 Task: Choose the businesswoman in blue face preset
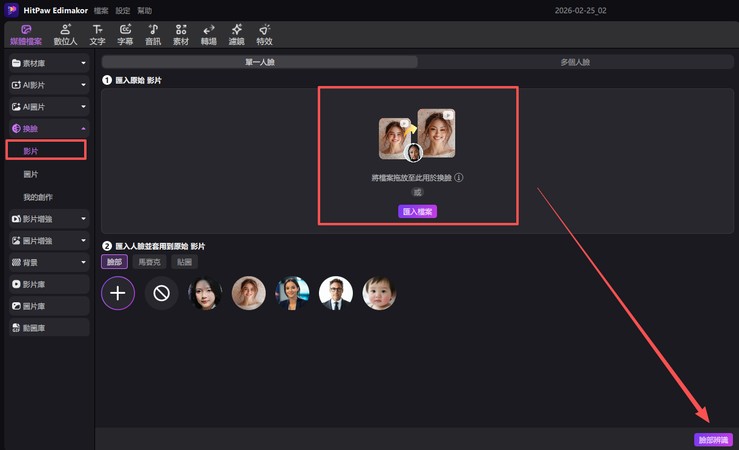click(x=292, y=293)
